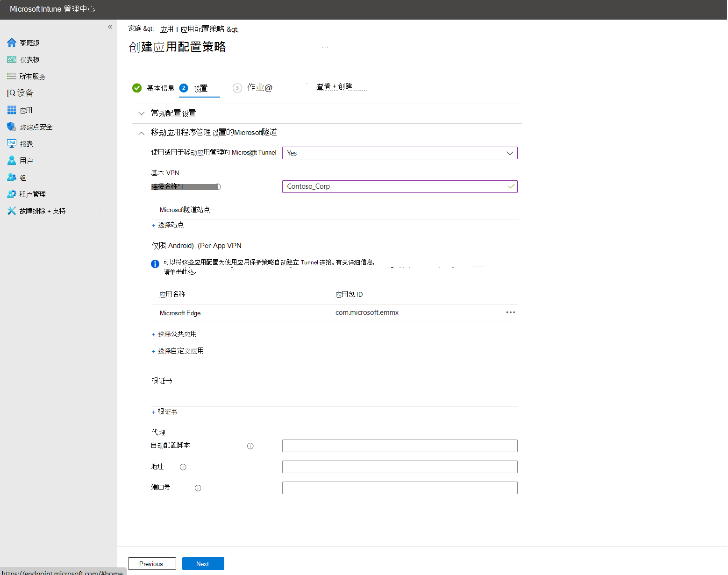The height and width of the screenshot is (575, 728).
Task: Click the ellipsis next to page title
Action: 325,47
